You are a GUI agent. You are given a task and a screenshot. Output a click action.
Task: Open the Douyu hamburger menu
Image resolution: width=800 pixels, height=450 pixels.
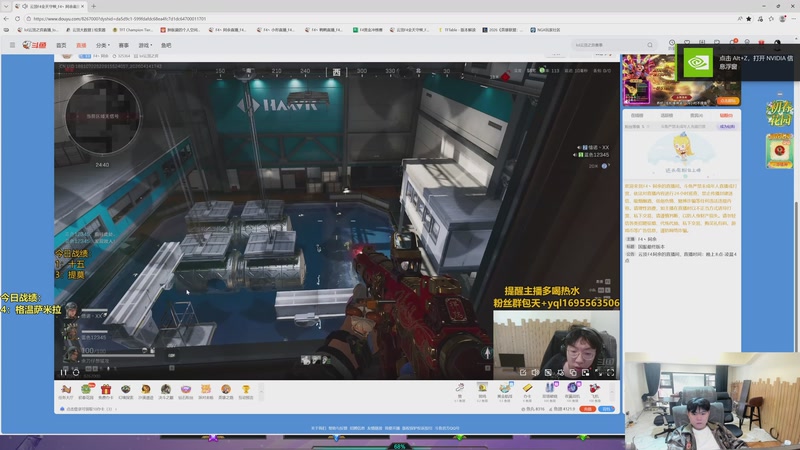click(12, 45)
